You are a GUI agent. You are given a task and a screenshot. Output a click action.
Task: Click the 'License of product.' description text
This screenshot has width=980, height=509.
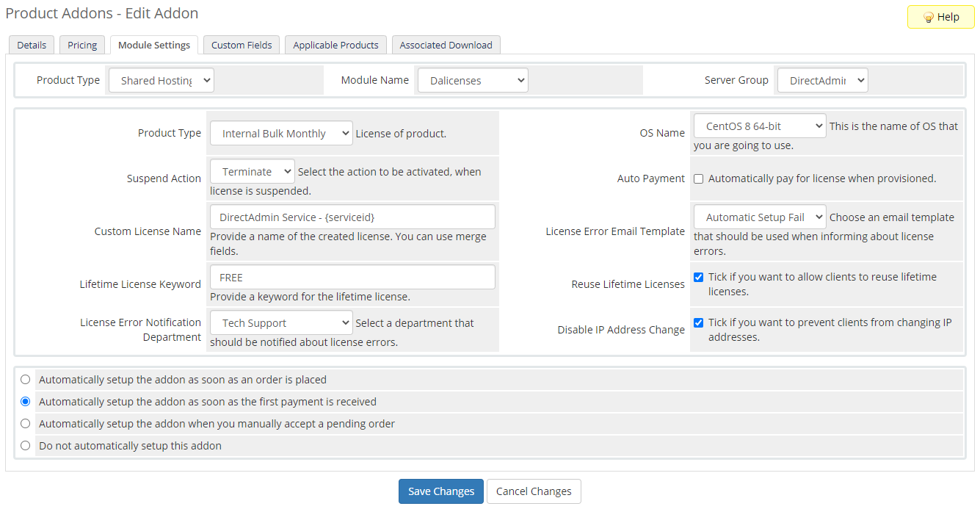pos(401,134)
